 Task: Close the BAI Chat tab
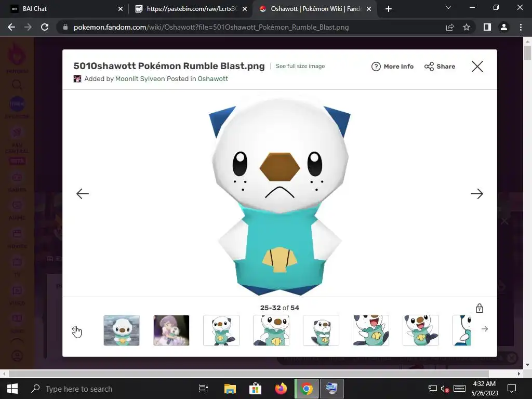coord(121,9)
